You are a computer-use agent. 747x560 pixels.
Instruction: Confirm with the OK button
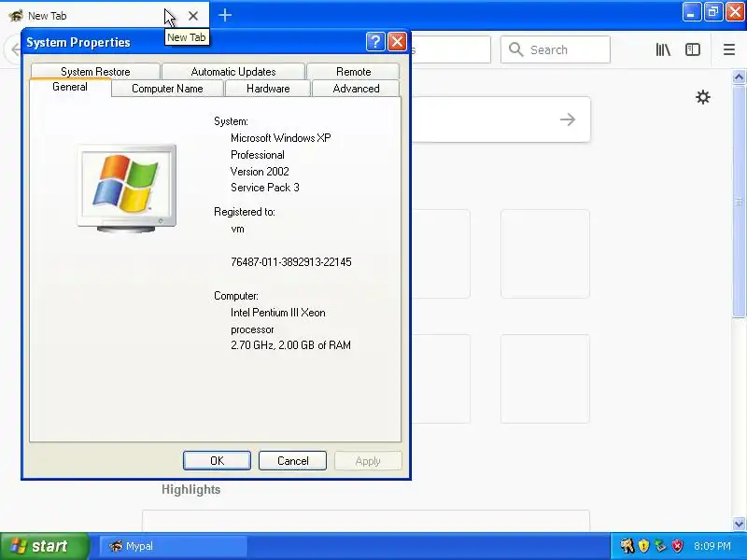click(x=217, y=460)
